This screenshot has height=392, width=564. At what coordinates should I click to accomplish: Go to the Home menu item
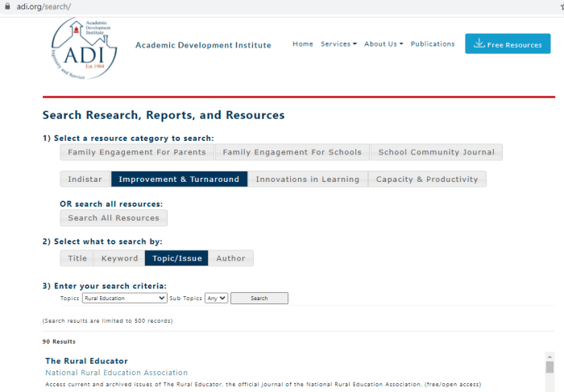point(302,43)
